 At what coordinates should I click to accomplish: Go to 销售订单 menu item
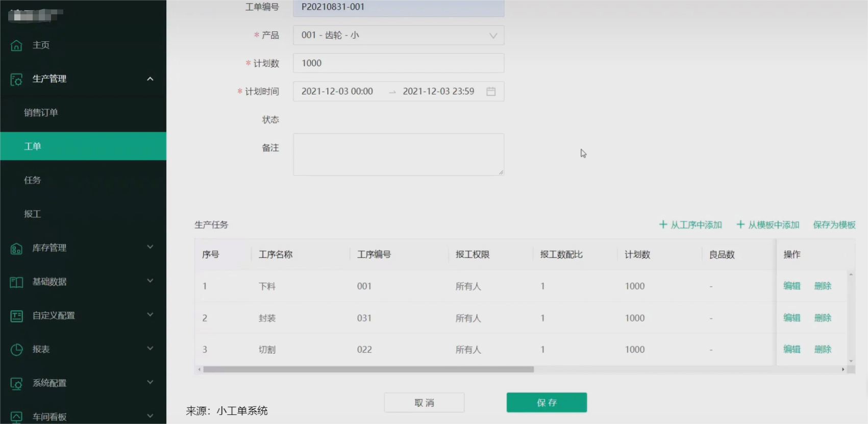pos(41,113)
